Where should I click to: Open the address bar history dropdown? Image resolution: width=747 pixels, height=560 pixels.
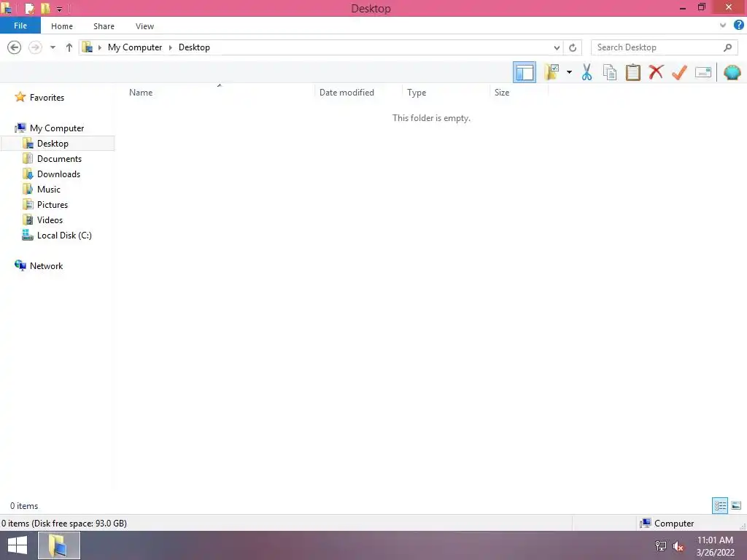557,47
